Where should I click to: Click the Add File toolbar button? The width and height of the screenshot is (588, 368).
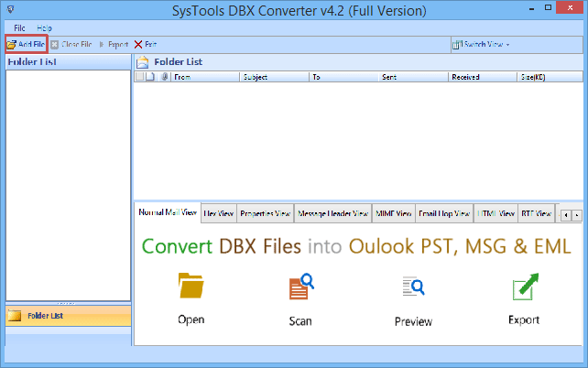[26, 44]
